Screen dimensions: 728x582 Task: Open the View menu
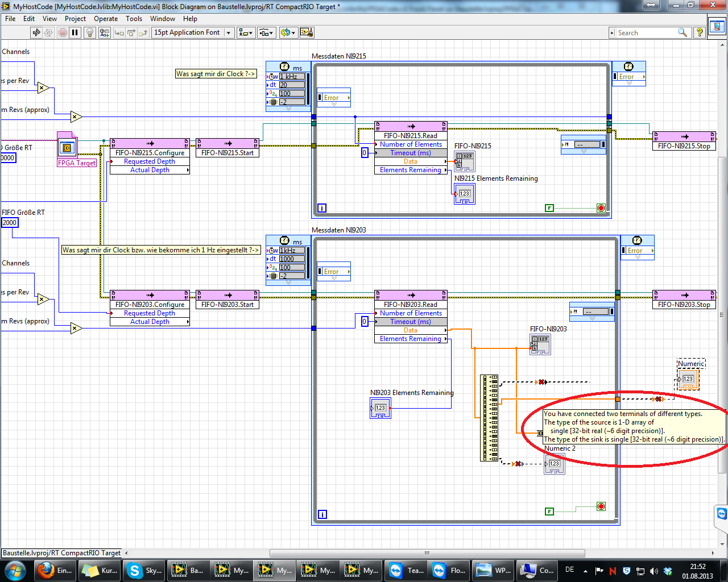50,19
